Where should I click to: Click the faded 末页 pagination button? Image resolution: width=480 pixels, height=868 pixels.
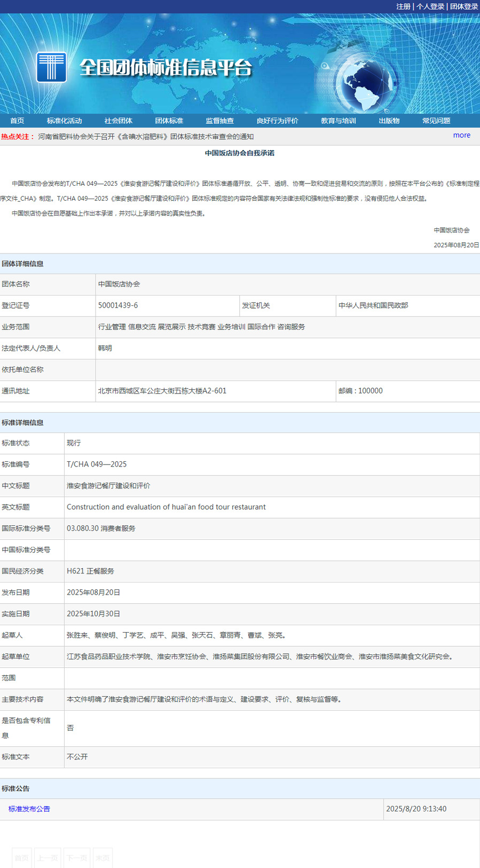(x=103, y=857)
